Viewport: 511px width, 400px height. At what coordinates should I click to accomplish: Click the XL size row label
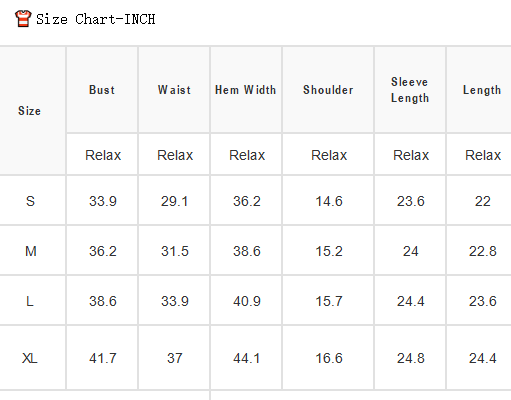click(x=30, y=358)
